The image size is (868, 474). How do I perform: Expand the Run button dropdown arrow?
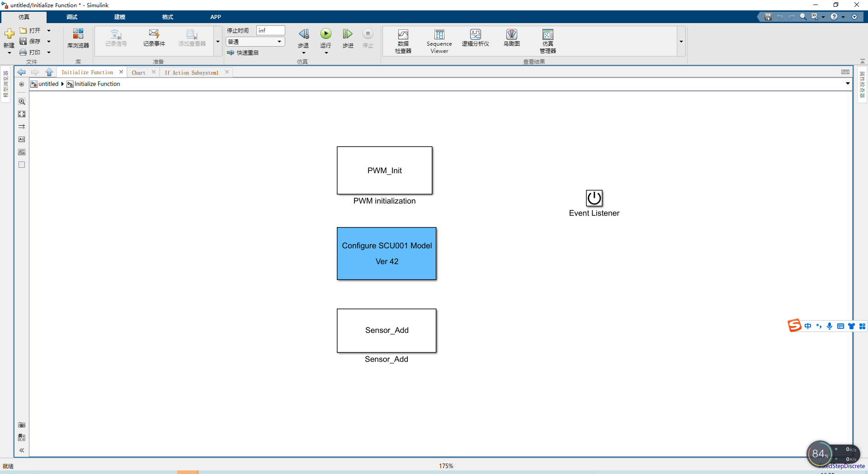pos(326,53)
